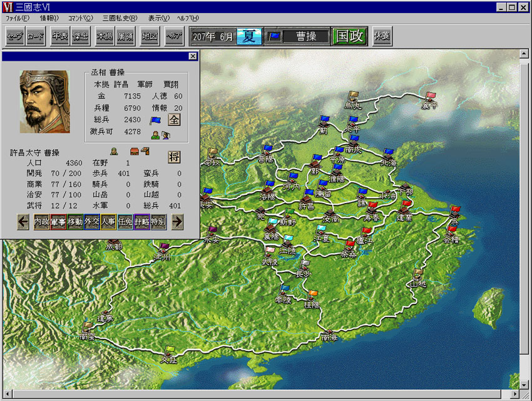Image resolution: width=532 pixels, height=401 pixels.
Task: Open the ファイル(F) menu
Action: (17, 18)
